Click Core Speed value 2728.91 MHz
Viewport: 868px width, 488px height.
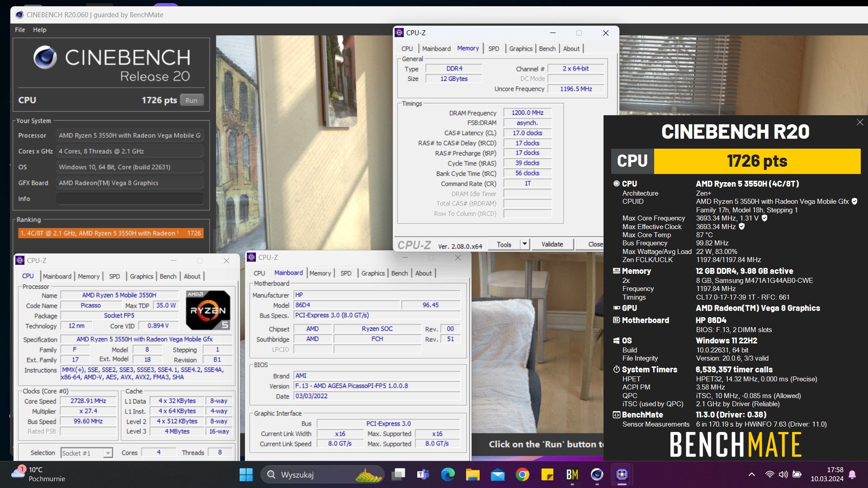(x=88, y=401)
